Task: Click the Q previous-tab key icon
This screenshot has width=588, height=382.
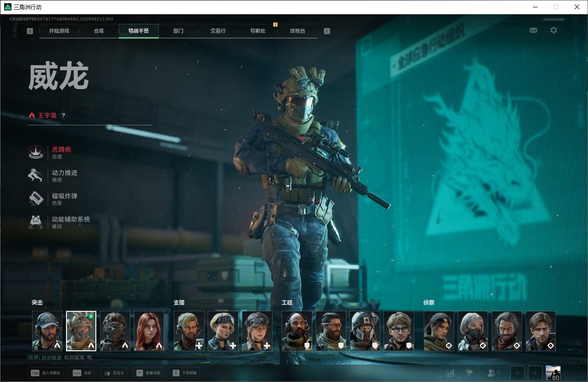Action: click(x=30, y=31)
